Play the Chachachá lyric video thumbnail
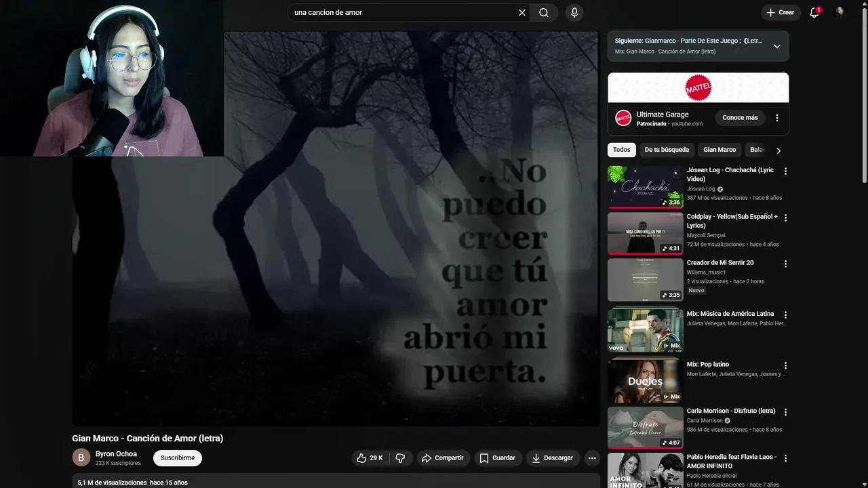This screenshot has width=868, height=488. click(644, 186)
